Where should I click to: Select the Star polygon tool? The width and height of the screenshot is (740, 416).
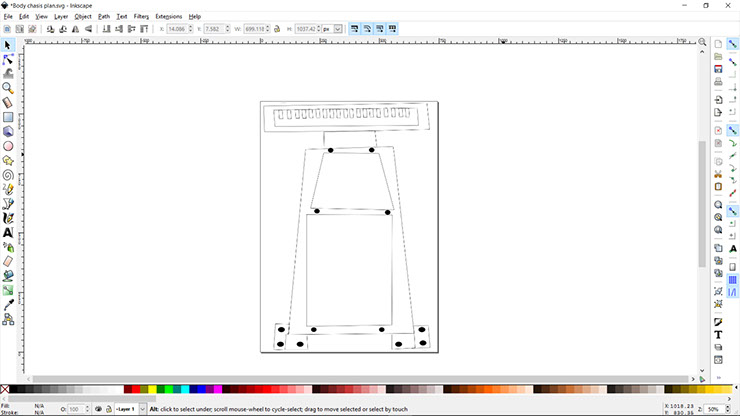click(8, 161)
